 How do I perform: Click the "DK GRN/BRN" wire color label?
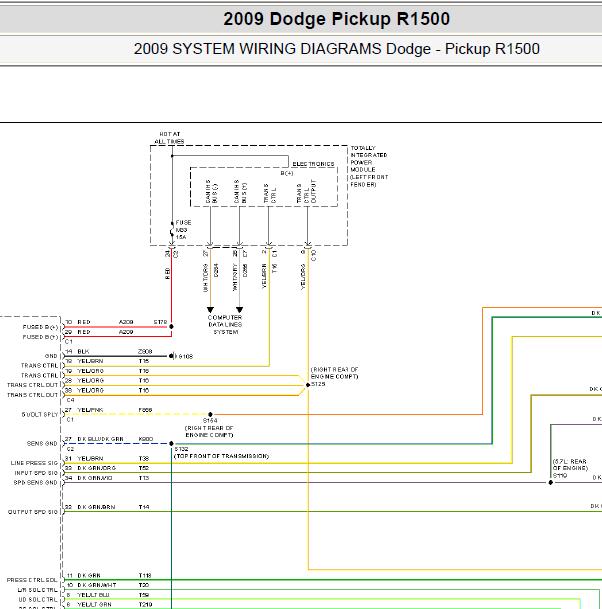click(96, 507)
